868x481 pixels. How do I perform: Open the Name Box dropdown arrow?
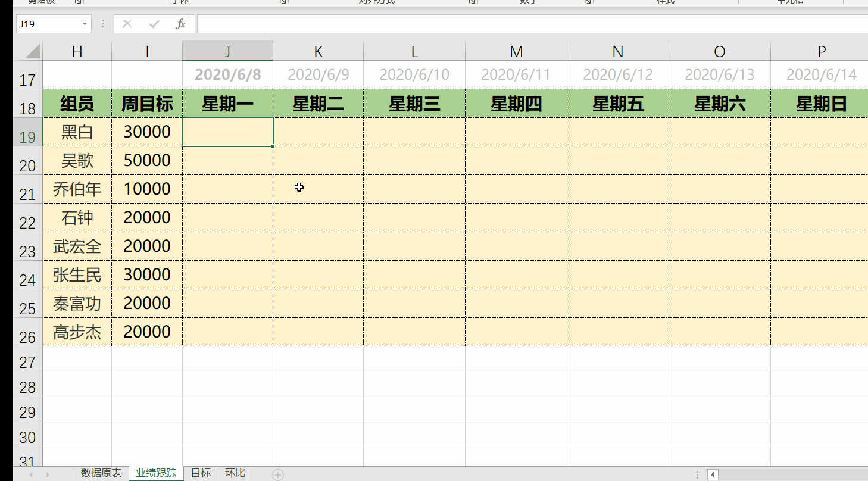coord(85,24)
